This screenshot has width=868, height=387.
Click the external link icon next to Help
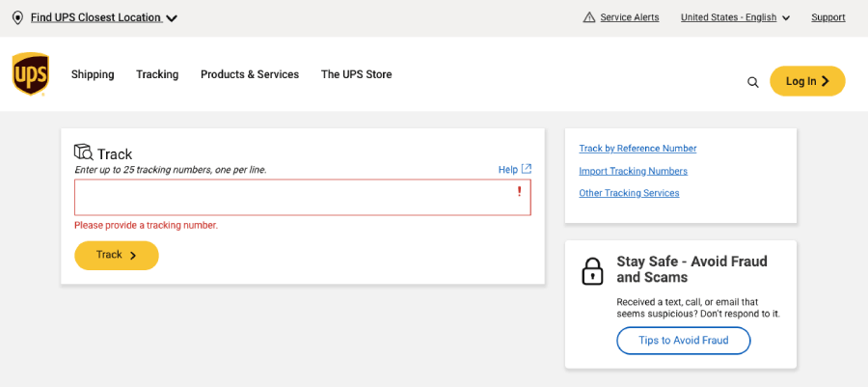coord(527,169)
